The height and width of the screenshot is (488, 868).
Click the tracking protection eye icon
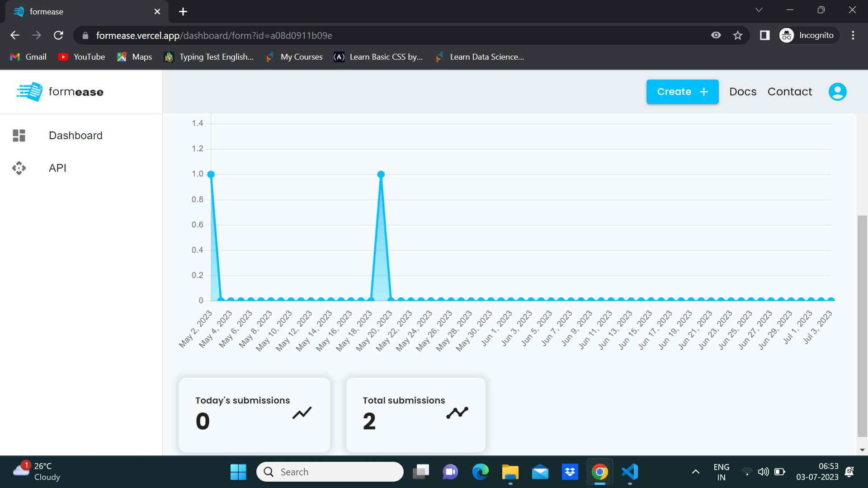click(x=716, y=35)
